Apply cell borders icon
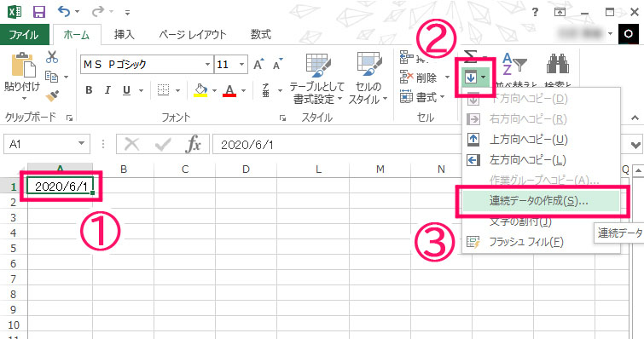The image size is (644, 339). [164, 89]
